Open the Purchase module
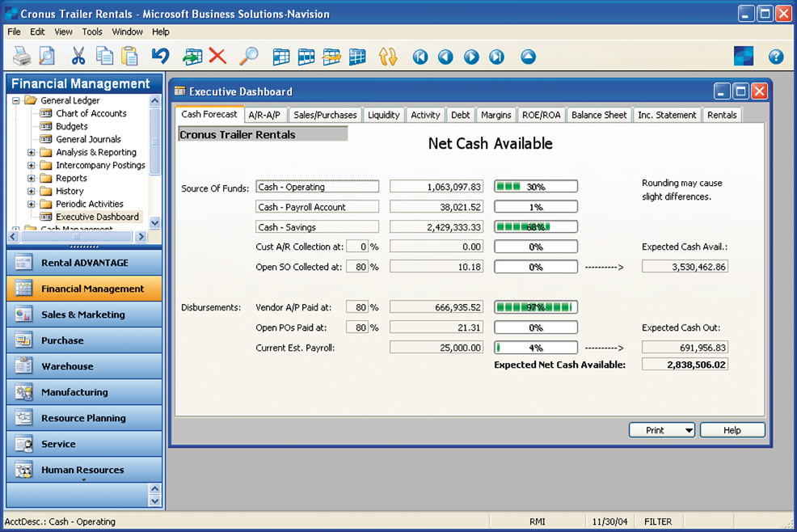The height and width of the screenshot is (532, 797). pos(84,340)
